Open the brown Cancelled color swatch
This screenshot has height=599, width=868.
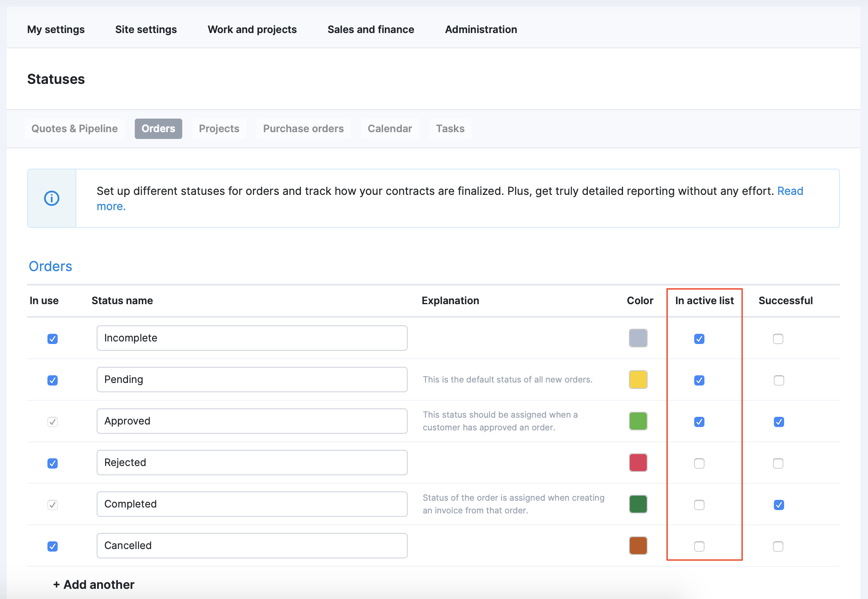click(638, 546)
